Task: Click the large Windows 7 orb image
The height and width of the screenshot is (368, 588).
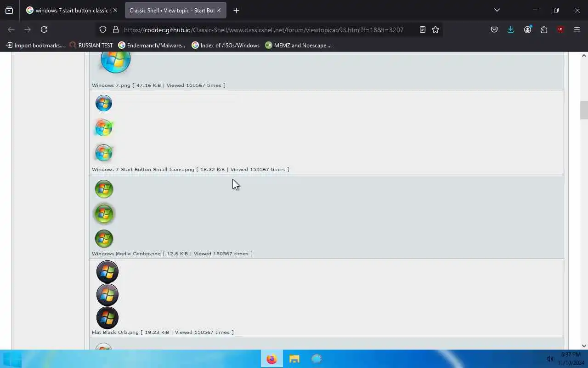Action: [x=116, y=62]
